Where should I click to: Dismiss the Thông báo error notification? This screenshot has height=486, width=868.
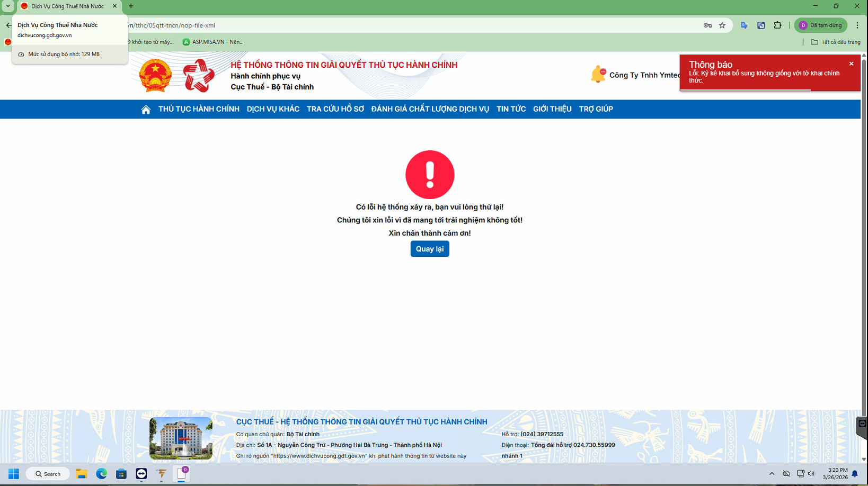pos(851,64)
